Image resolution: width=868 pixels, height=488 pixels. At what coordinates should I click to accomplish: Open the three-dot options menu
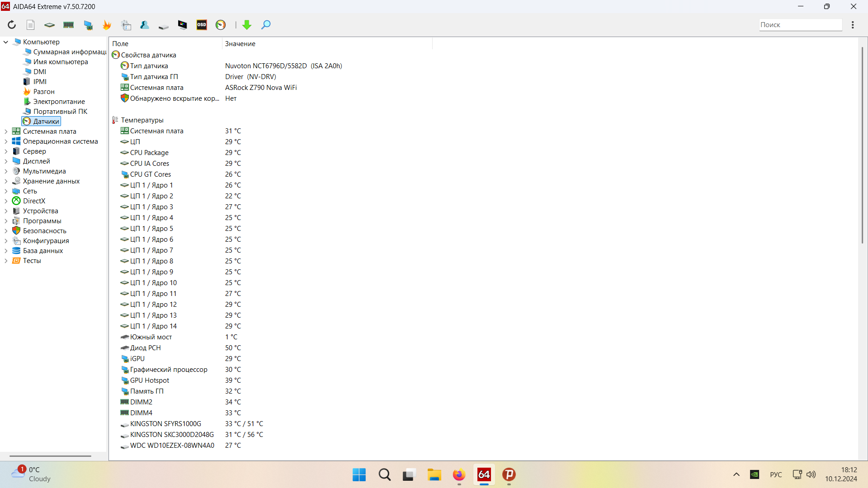[x=853, y=25]
